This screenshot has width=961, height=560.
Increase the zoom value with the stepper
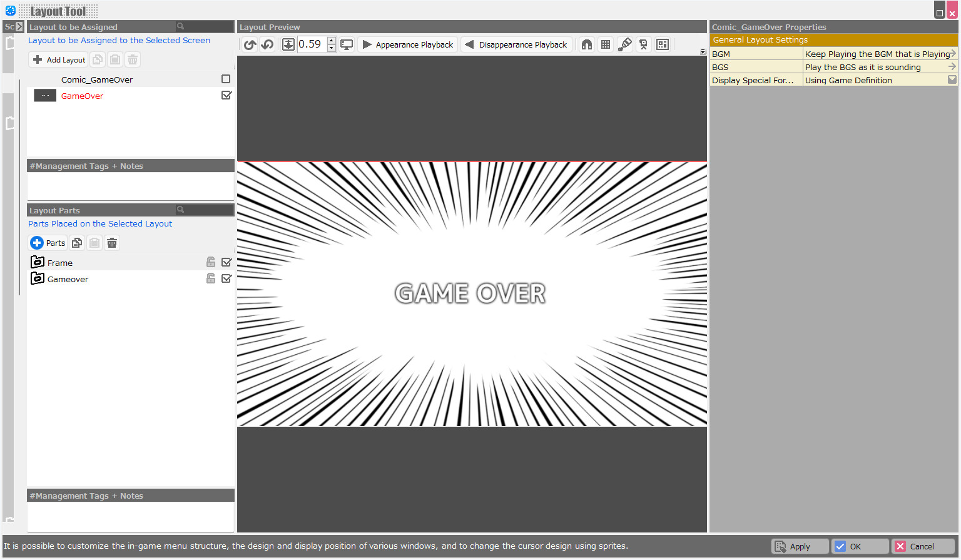coord(332,40)
